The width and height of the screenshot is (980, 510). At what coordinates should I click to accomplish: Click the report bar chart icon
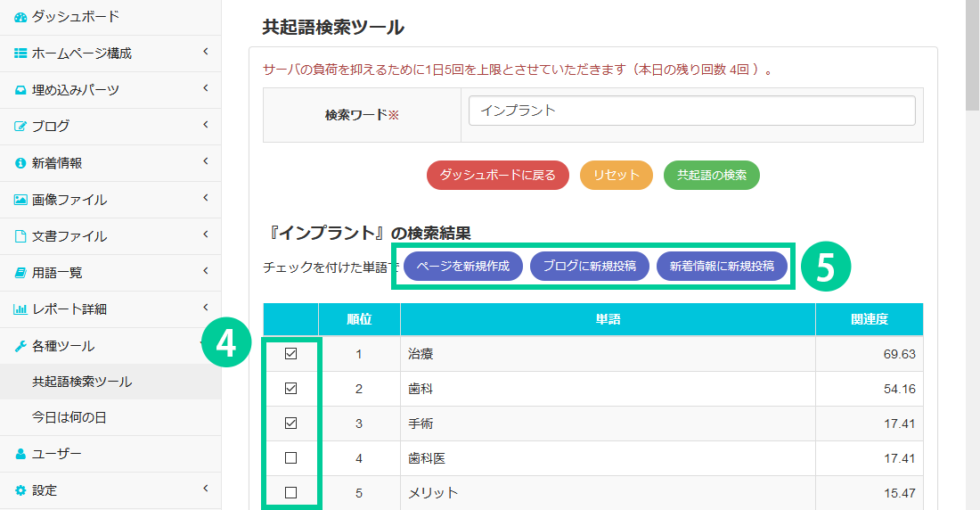click(20, 309)
